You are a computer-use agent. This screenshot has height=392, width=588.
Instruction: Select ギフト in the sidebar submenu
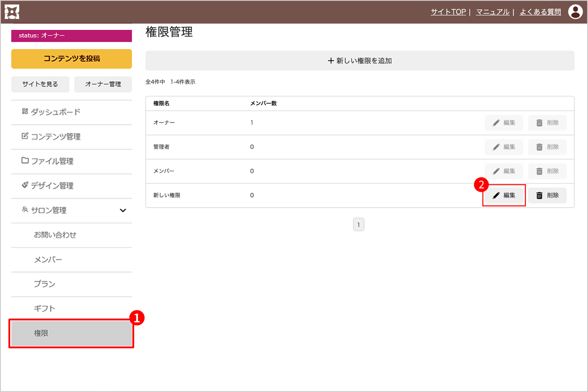[x=45, y=308]
